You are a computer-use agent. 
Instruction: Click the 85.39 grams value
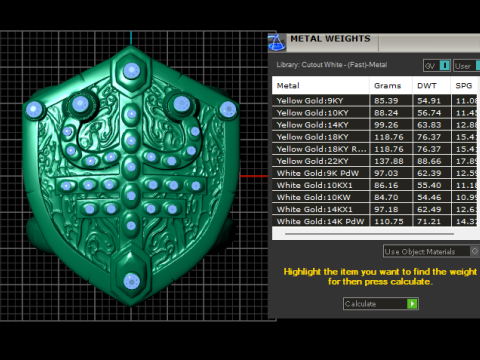tap(386, 101)
